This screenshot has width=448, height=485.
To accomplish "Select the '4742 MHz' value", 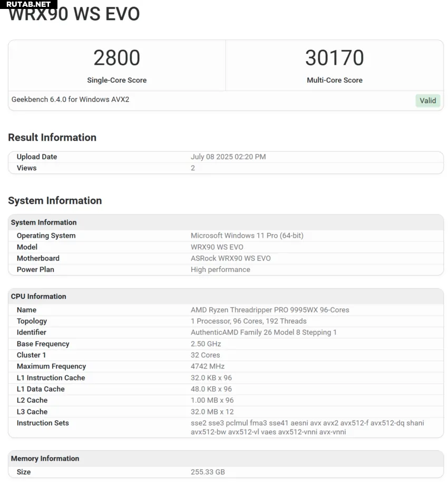I will pyautogui.click(x=208, y=366).
